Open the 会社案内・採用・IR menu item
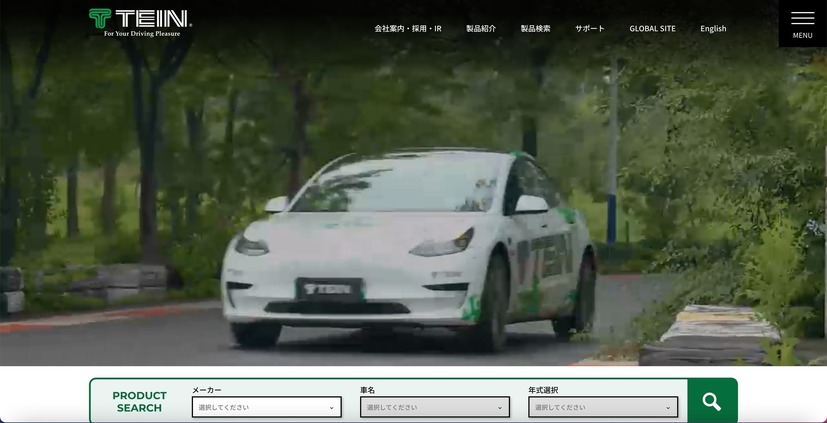 tap(407, 29)
